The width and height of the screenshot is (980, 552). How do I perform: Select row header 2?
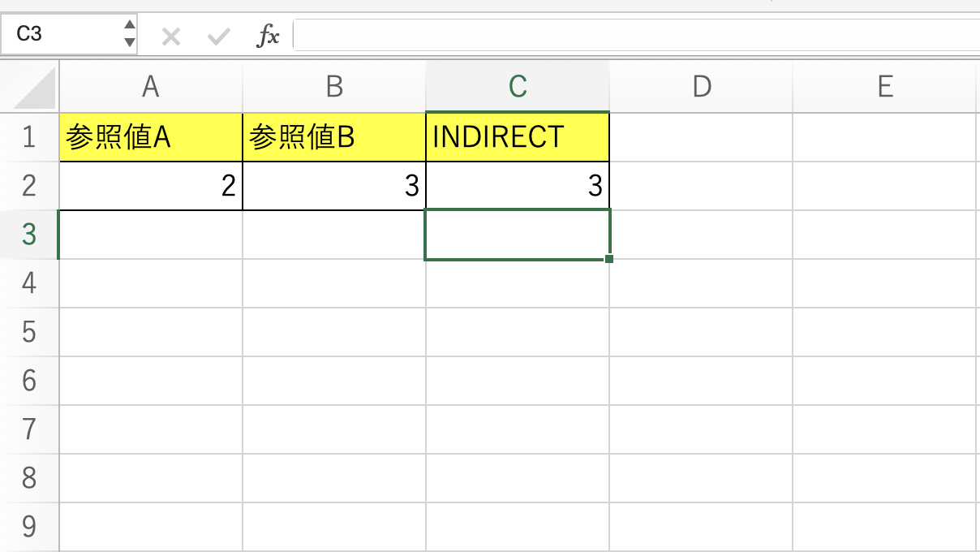tap(30, 185)
